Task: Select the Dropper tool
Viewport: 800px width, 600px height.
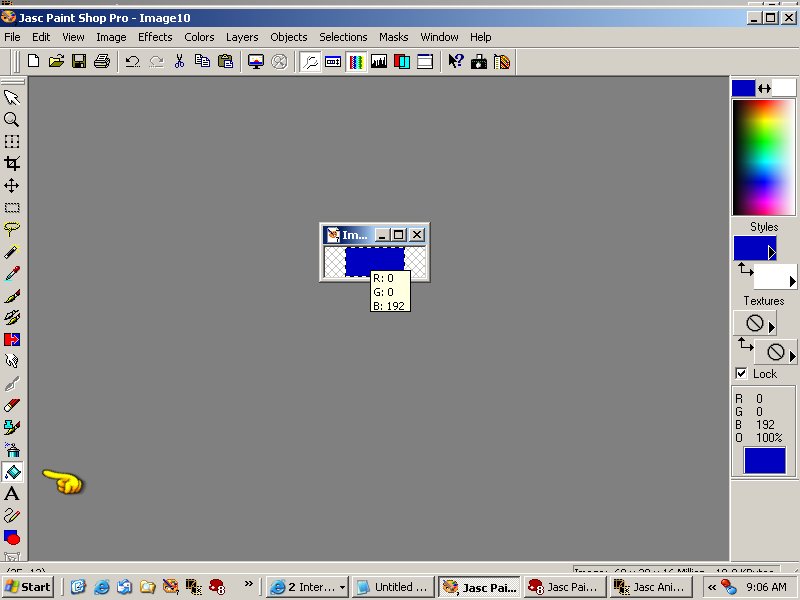Action: click(x=12, y=273)
